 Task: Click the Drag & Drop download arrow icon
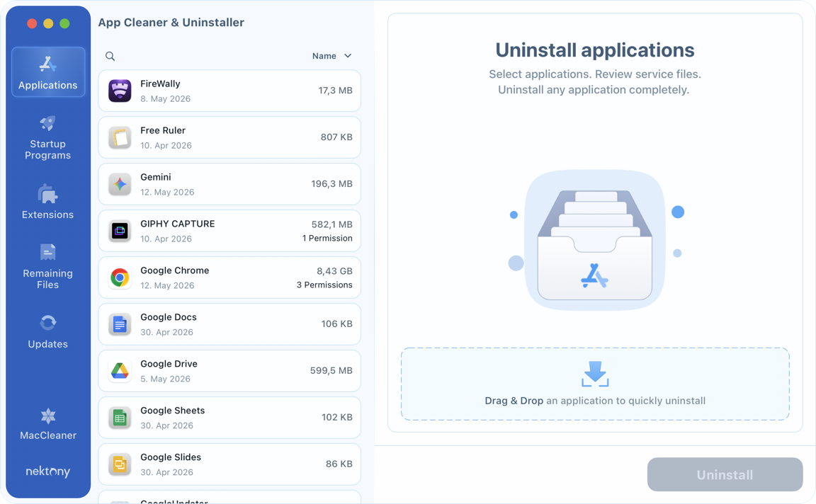[x=595, y=374]
